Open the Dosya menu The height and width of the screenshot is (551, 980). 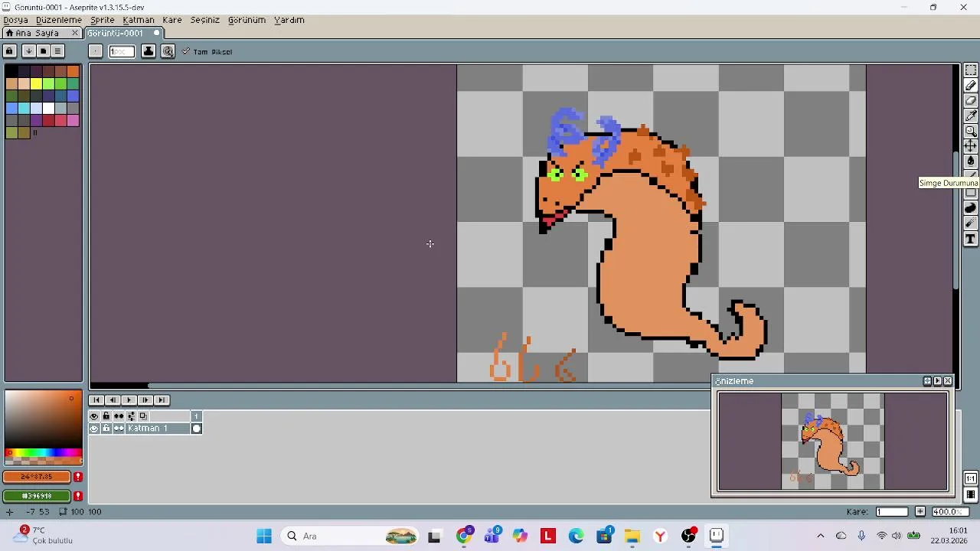tap(16, 20)
